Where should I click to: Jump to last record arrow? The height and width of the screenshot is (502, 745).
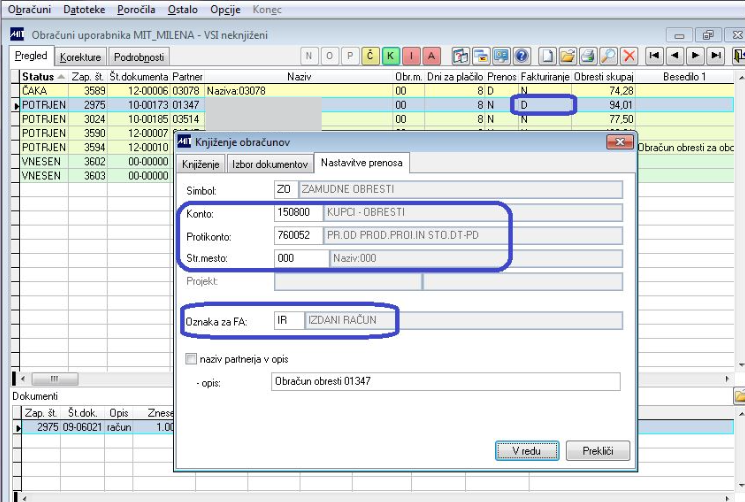(x=716, y=56)
